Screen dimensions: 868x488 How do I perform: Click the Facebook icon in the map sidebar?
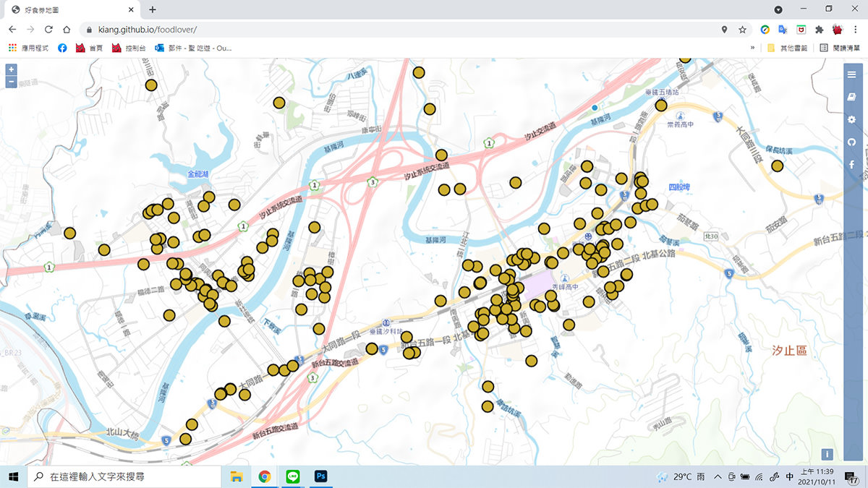[851, 165]
